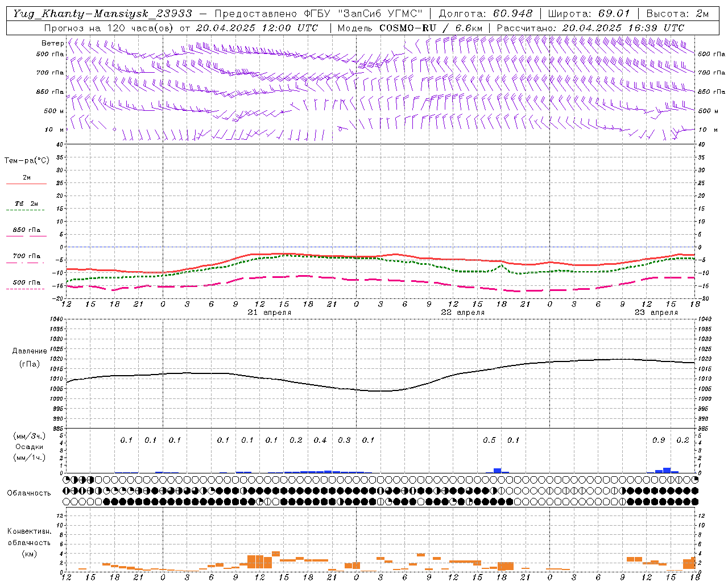The height and width of the screenshot is (582, 728).
Task: Click the (мм/1ч.) precipitation unit label
Action: click(29, 458)
